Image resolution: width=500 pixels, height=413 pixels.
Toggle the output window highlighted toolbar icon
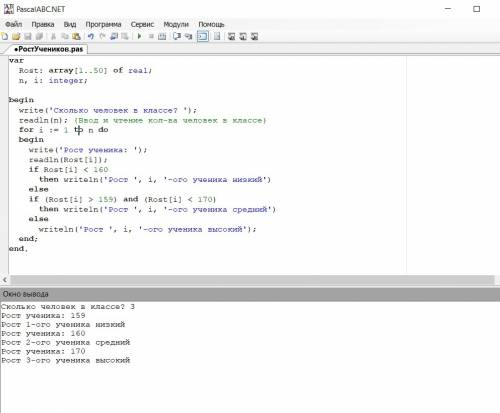click(x=203, y=36)
